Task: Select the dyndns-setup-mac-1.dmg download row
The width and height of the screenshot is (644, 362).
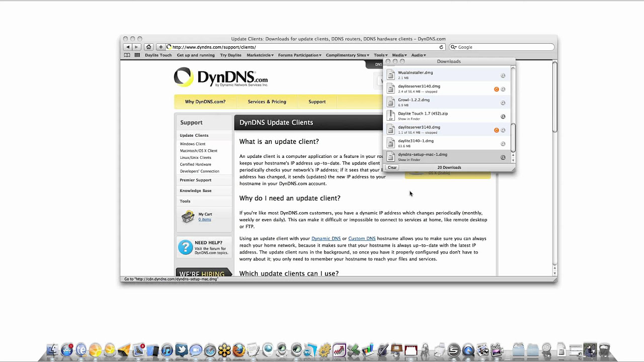Action: (447, 157)
